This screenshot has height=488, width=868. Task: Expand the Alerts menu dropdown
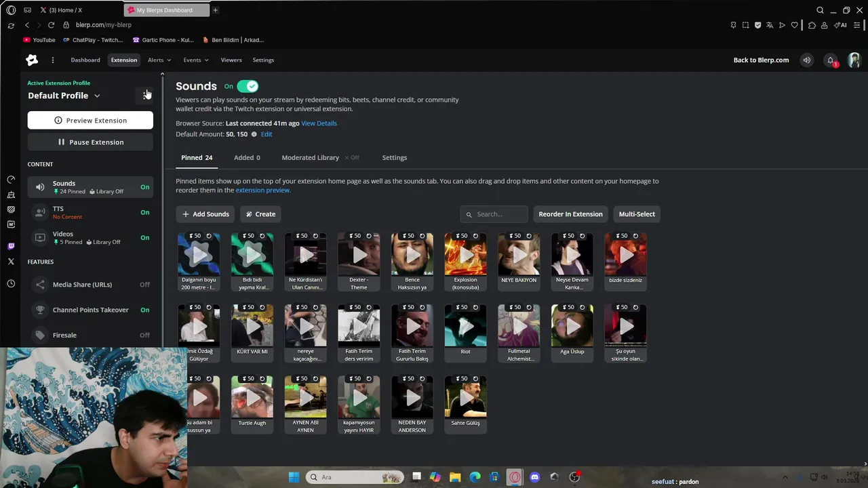(159, 60)
